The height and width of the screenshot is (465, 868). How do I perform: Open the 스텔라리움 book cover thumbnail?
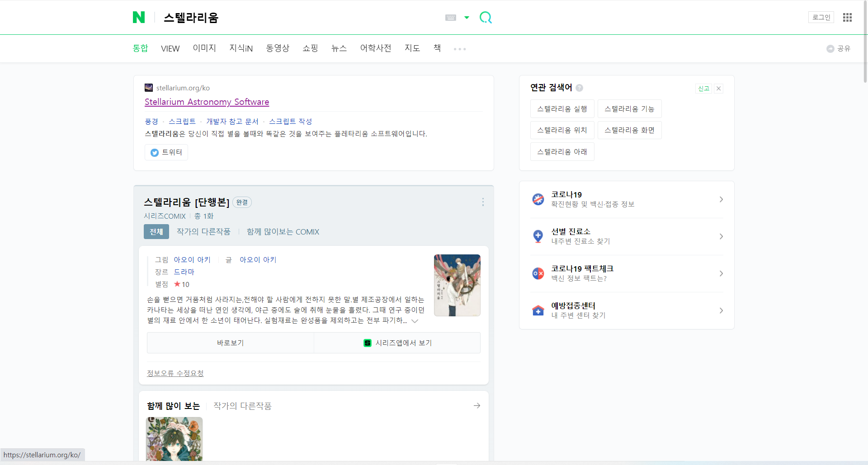(457, 285)
